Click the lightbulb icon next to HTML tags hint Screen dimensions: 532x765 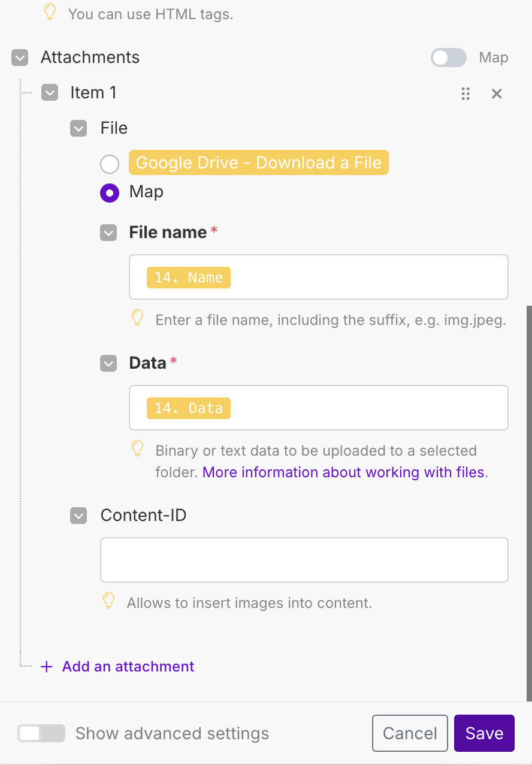pos(50,12)
